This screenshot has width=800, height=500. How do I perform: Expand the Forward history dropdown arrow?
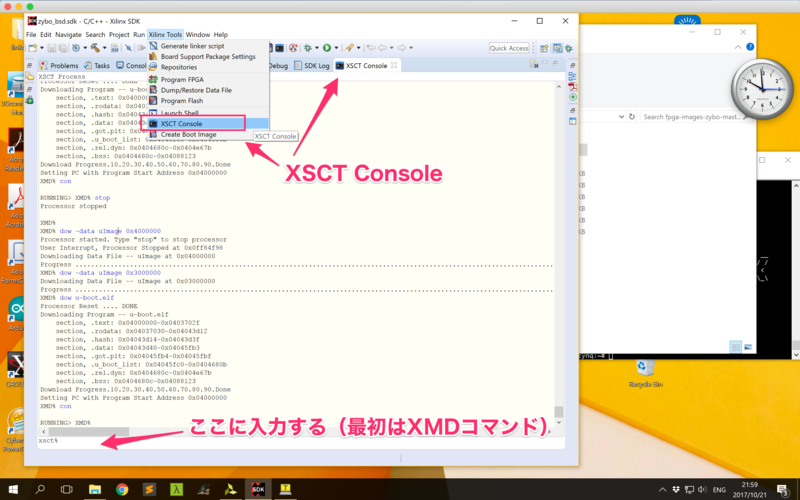coord(411,48)
